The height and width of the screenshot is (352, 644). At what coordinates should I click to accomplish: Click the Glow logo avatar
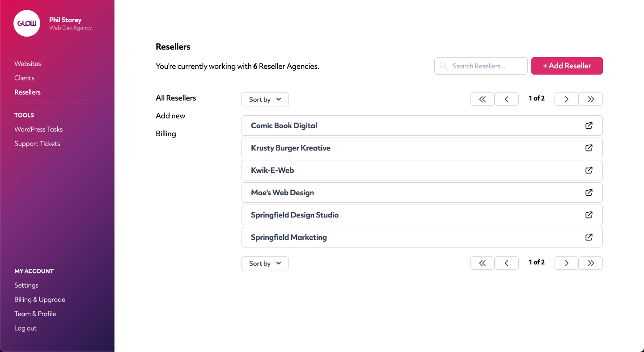click(x=27, y=23)
